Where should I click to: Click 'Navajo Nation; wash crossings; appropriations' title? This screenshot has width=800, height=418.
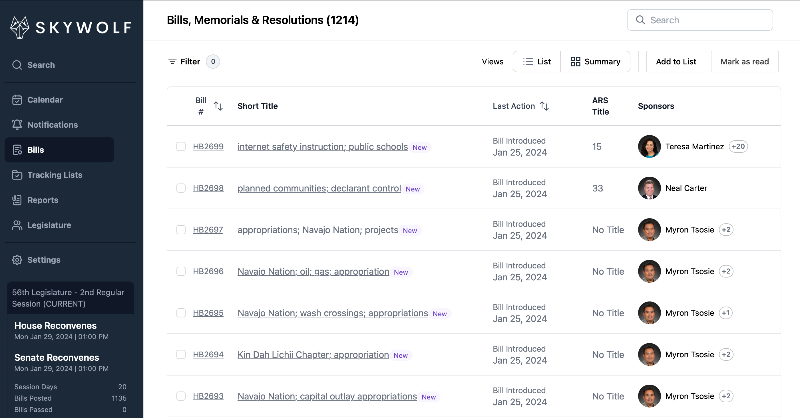click(x=333, y=313)
